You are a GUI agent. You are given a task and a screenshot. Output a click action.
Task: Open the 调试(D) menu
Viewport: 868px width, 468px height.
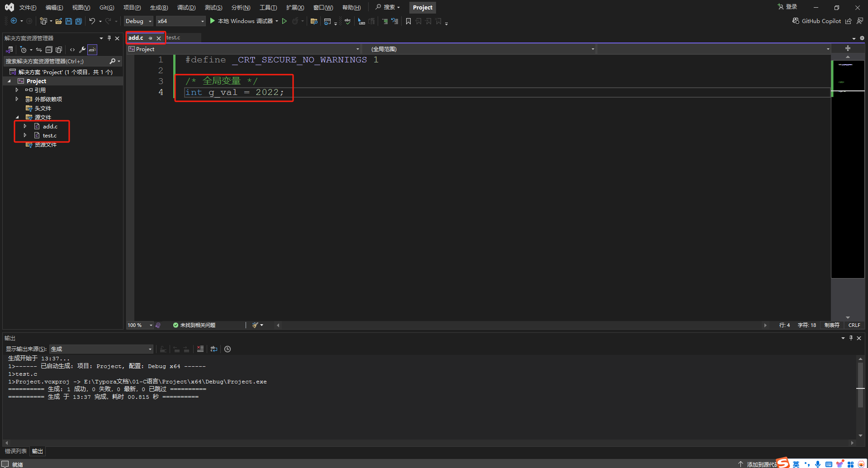[186, 8]
